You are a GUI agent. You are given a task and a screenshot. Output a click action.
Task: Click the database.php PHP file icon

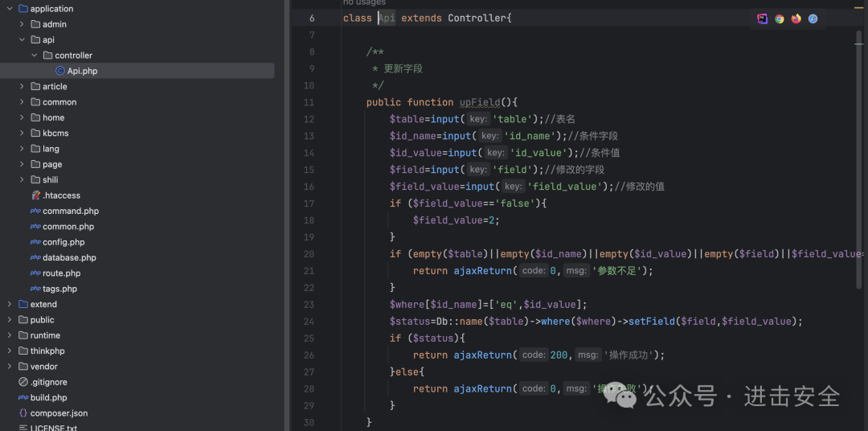[x=35, y=257]
